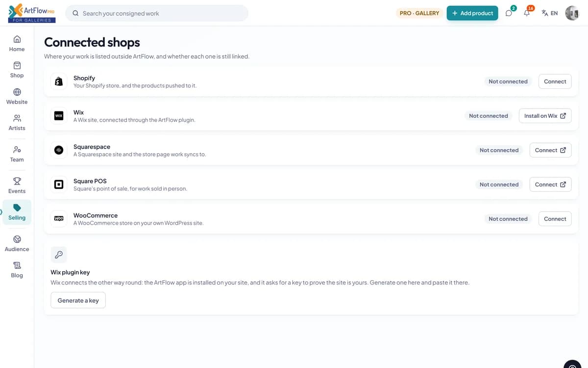Expand the sidebar collapse chevron
The image size is (588, 368).
[1, 212]
